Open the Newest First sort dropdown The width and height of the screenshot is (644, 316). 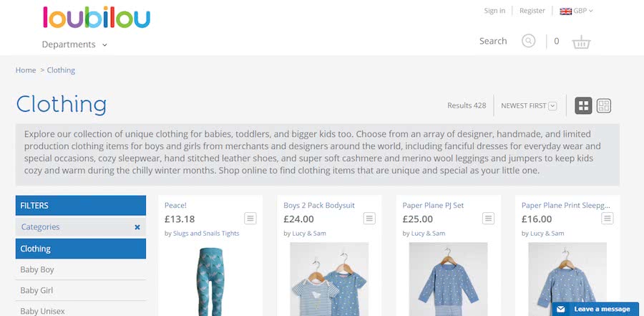pyautogui.click(x=529, y=106)
